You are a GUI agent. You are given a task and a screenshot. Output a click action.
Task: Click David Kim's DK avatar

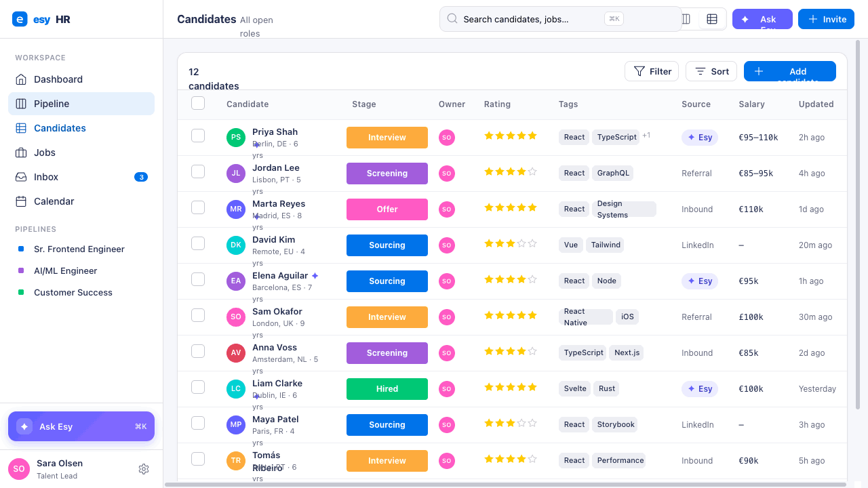236,245
